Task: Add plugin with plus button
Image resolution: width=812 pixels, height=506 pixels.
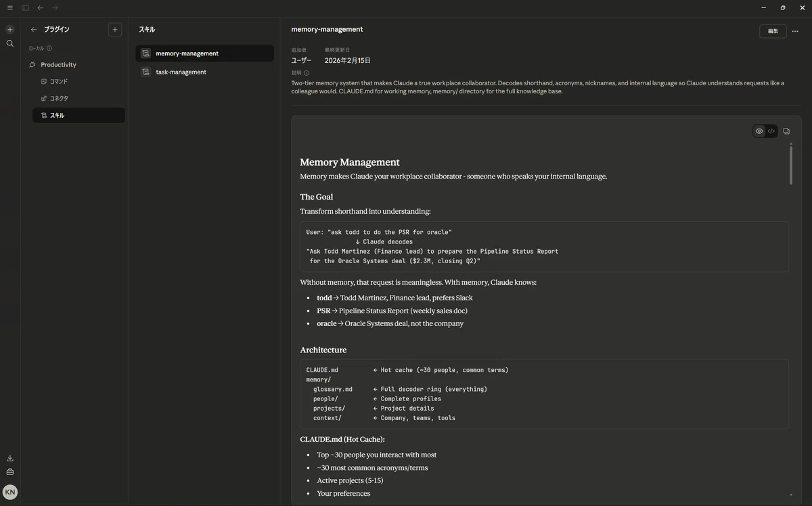Action: [x=115, y=30]
